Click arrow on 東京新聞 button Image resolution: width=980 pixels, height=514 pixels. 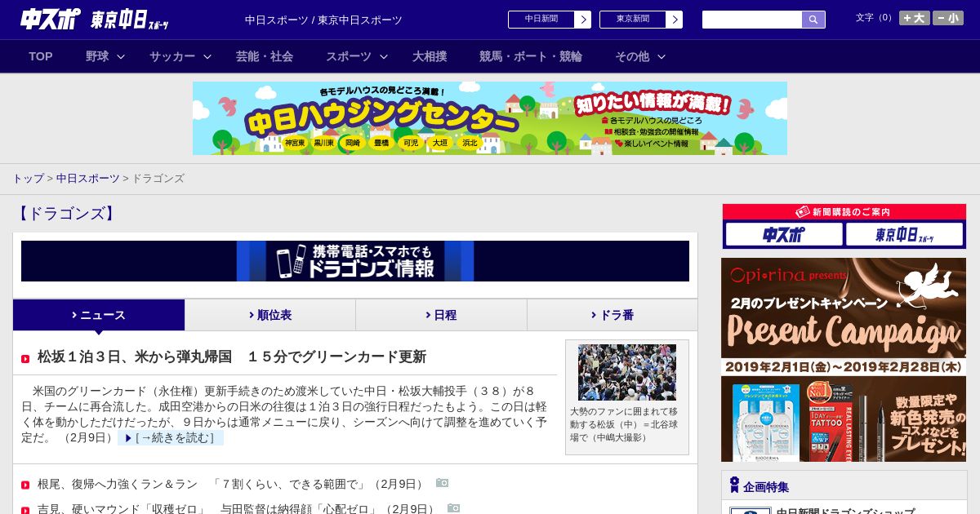click(x=674, y=20)
